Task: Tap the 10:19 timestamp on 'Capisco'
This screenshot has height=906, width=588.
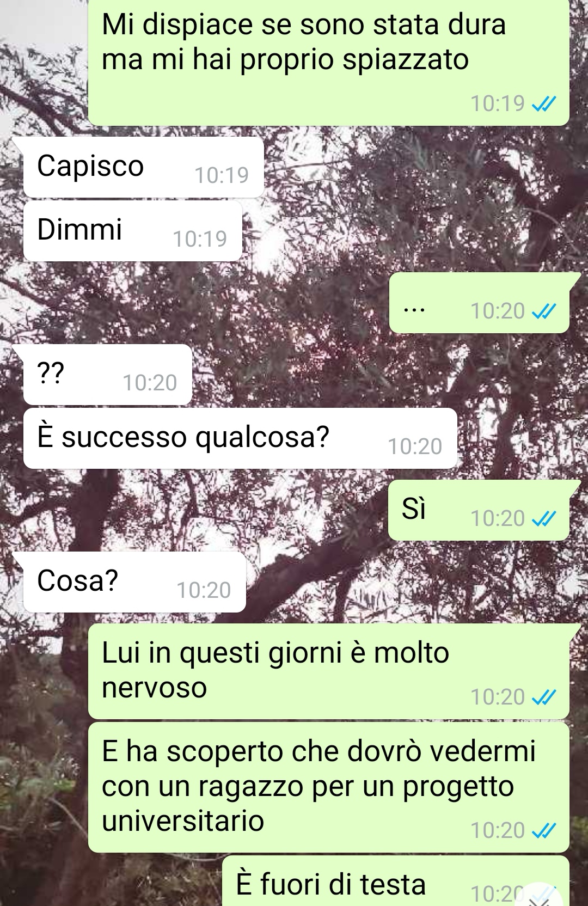Action: (x=221, y=175)
